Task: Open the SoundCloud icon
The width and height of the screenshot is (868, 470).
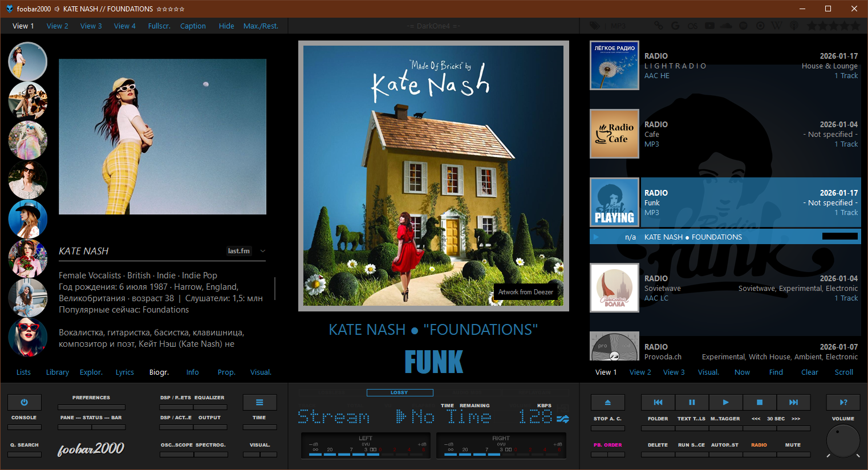Action: pos(726,26)
